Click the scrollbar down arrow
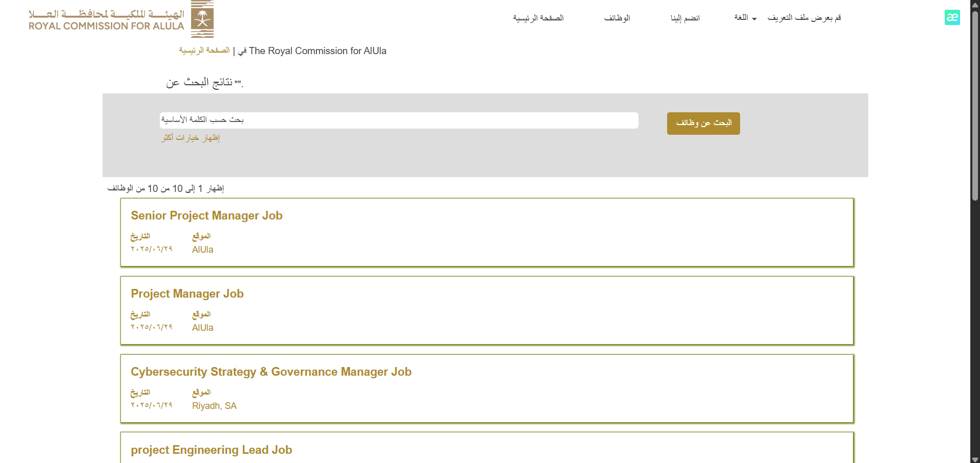The width and height of the screenshot is (980, 463). point(975,459)
